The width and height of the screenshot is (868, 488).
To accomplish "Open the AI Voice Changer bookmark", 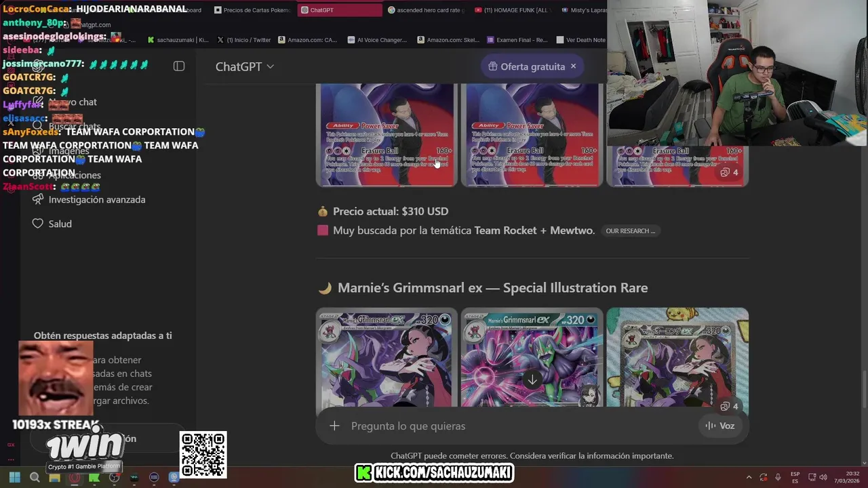I will click(376, 40).
